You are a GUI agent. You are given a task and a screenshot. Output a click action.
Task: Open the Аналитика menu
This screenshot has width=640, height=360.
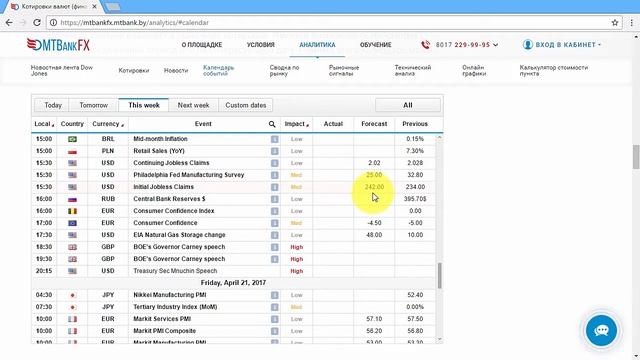click(x=317, y=45)
